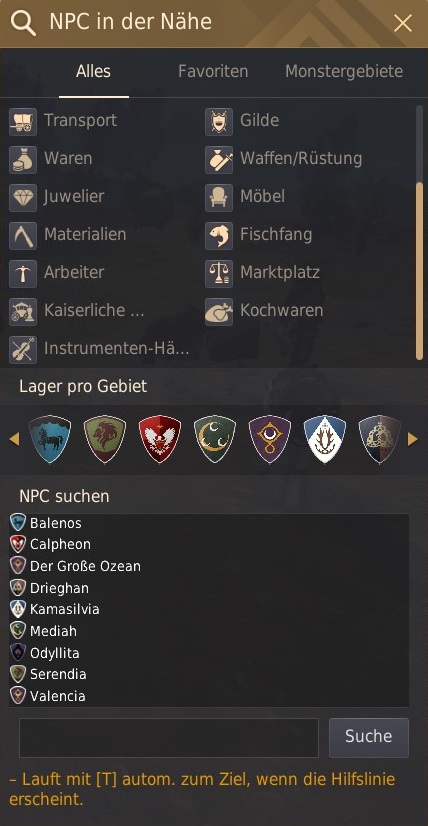Switch to the Monstergebiete tab
Screen dimensions: 428x826
344,71
